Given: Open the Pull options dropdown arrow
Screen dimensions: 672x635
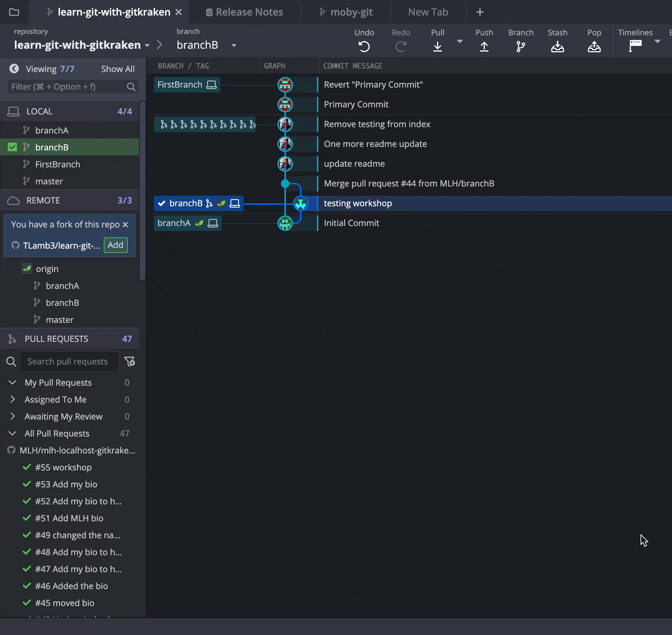Looking at the screenshot, I should [x=460, y=41].
